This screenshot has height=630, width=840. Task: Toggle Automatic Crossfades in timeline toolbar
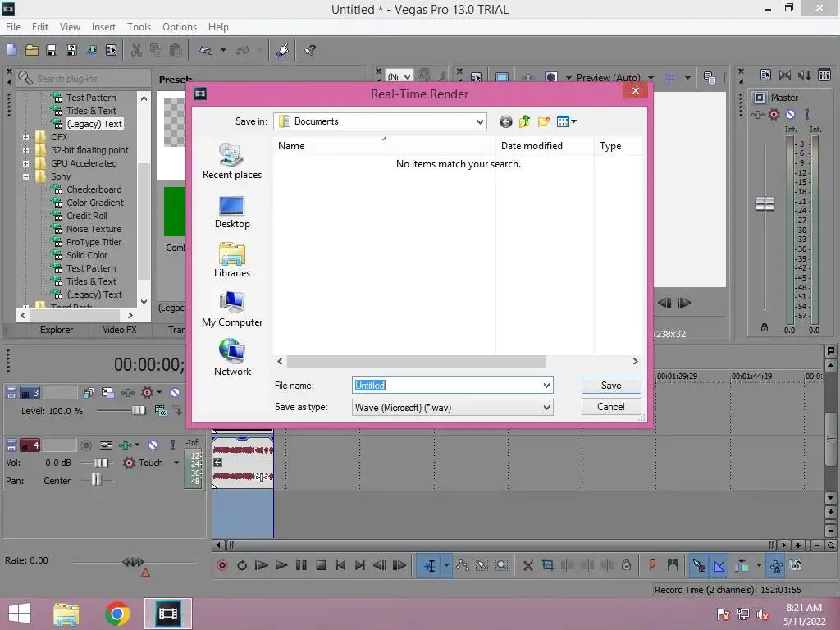[x=719, y=565]
